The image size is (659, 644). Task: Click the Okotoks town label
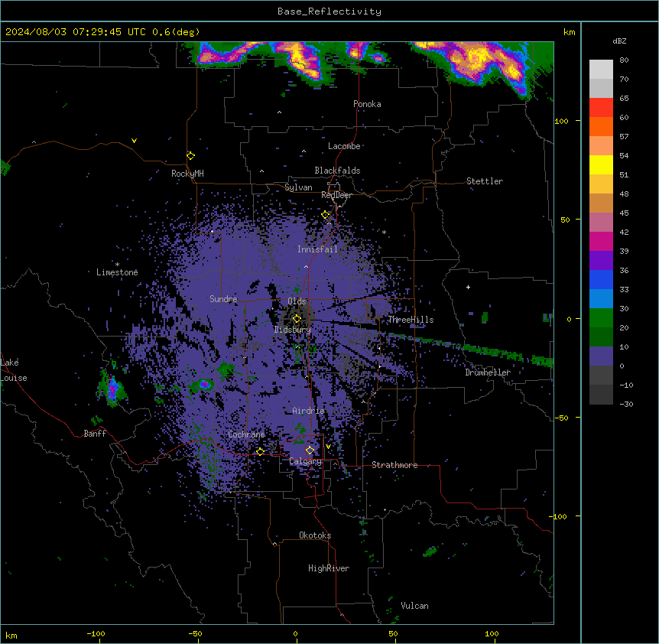coord(315,535)
